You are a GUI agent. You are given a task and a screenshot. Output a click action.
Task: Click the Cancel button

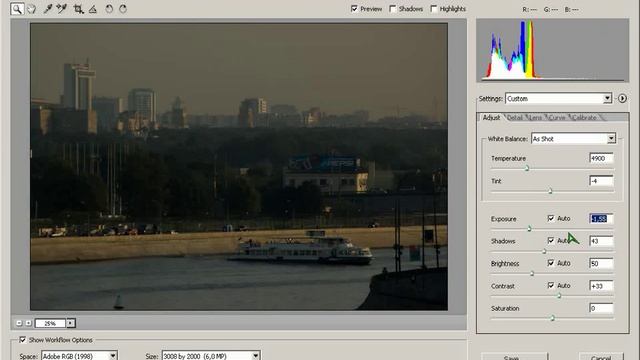pyautogui.click(x=601, y=356)
